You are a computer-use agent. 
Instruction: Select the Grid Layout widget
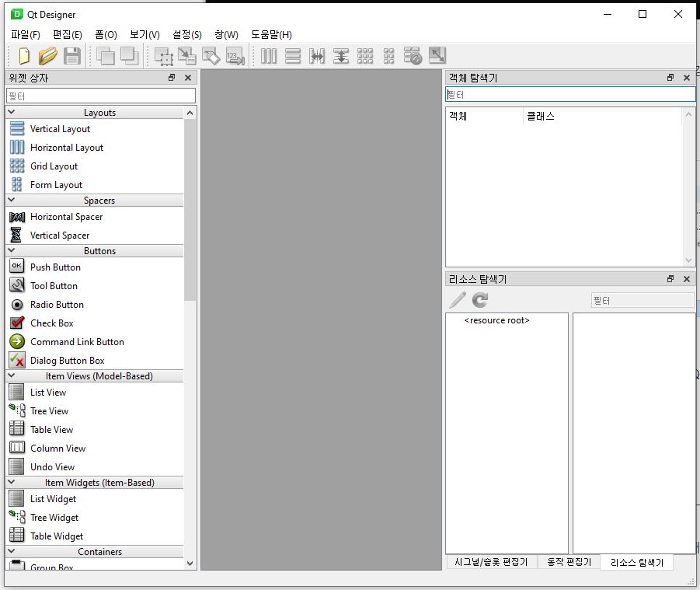pyautogui.click(x=94, y=166)
